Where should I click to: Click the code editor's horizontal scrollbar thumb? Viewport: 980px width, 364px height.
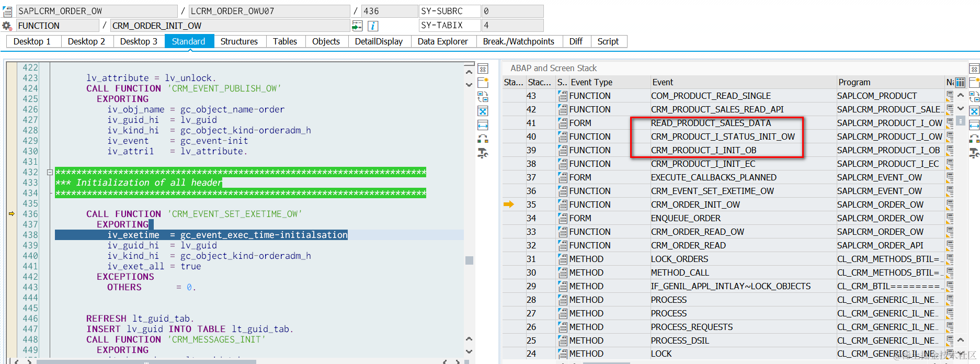[x=146, y=361]
